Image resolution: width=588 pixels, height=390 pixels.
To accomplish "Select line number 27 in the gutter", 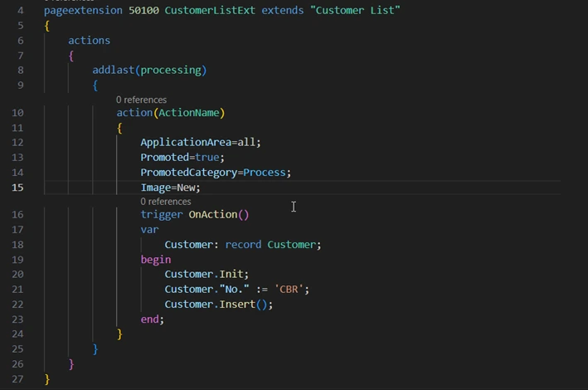I will pyautogui.click(x=17, y=379).
